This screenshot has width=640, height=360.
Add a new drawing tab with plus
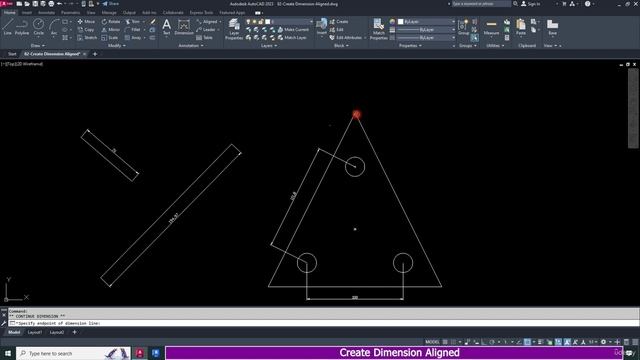tap(95, 54)
